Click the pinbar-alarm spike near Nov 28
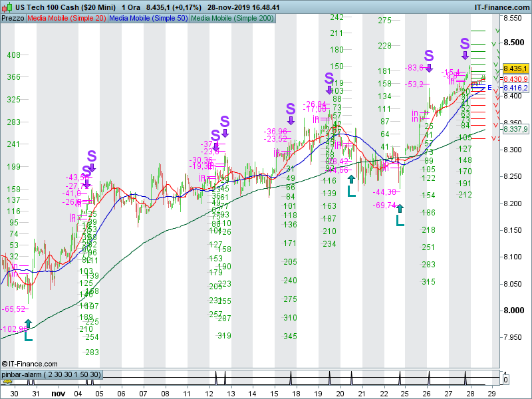 [x=465, y=378]
